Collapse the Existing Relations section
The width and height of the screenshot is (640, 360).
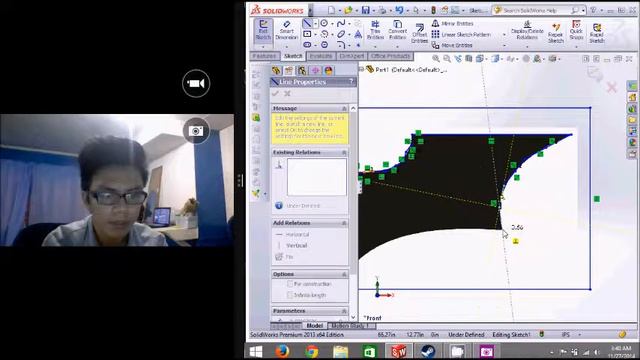344,152
